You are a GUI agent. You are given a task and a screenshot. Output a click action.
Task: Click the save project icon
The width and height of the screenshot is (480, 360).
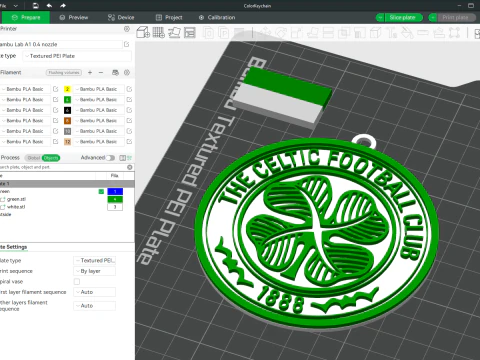point(35,5)
